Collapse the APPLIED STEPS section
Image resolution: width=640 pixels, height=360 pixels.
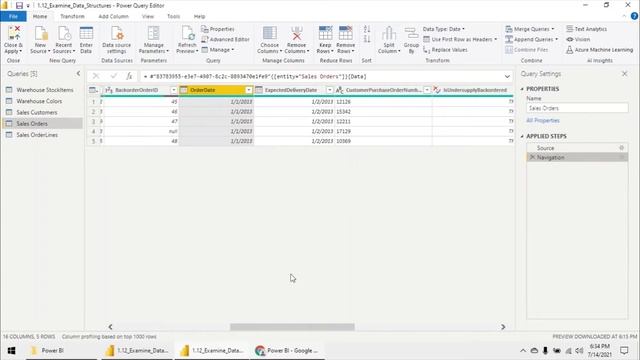(522, 136)
